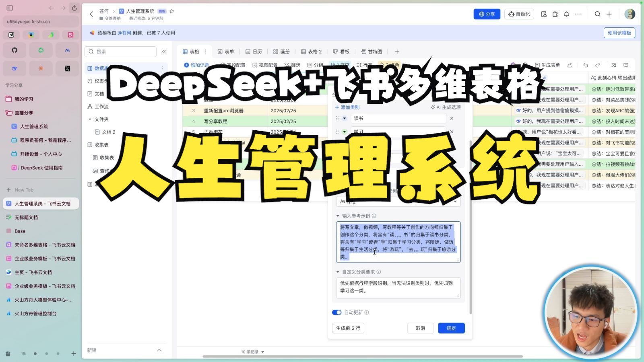Viewport: 644px width, 362px height.
Task: Collapse the 文件夹 item in the sidebar
Action: click(x=90, y=119)
